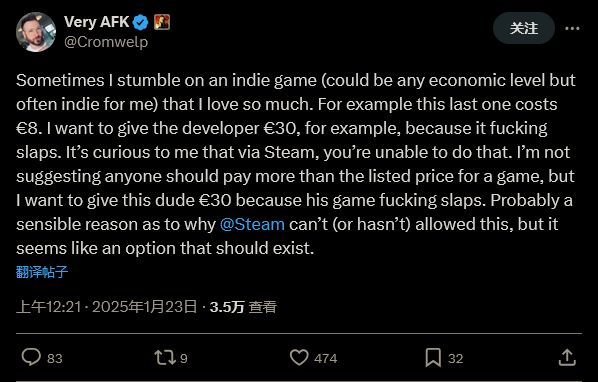Click the Very AFK display name
This screenshot has width=598, height=382.
click(x=96, y=22)
